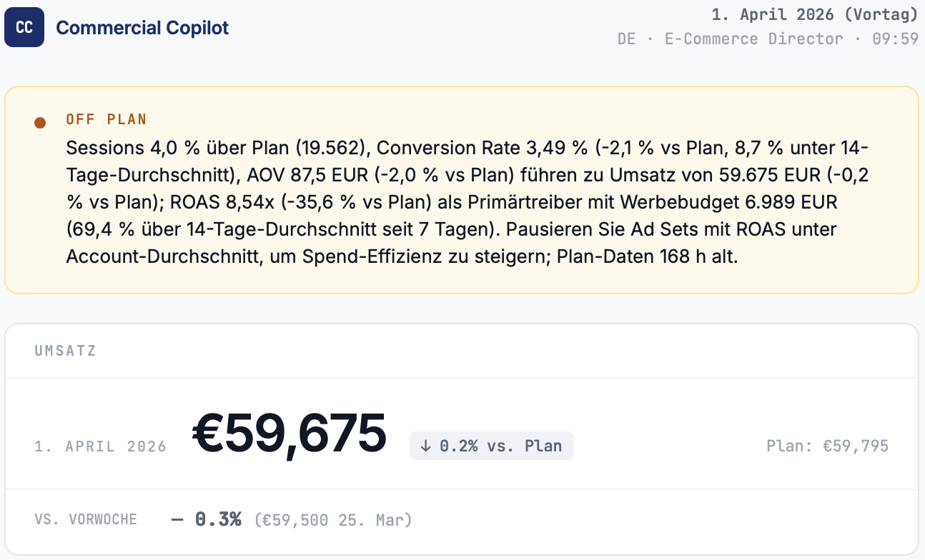Click the CC logo icon
Viewport: 925px width, 560px height.
pyautogui.click(x=24, y=28)
